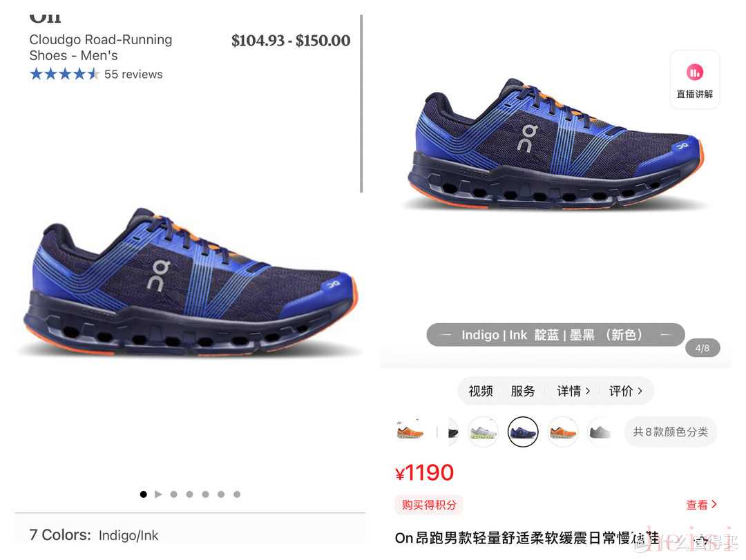Open the 55 reviews link
This screenshot has height=560, width=746.
(133, 74)
